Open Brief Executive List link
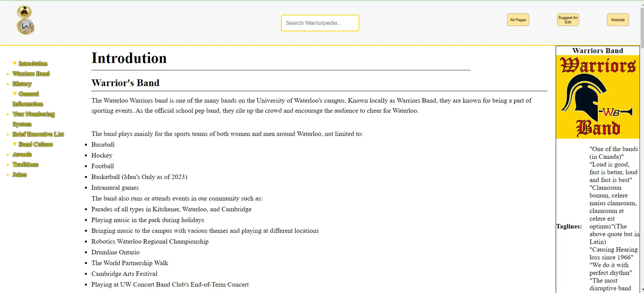The width and height of the screenshot is (644, 293). click(38, 134)
